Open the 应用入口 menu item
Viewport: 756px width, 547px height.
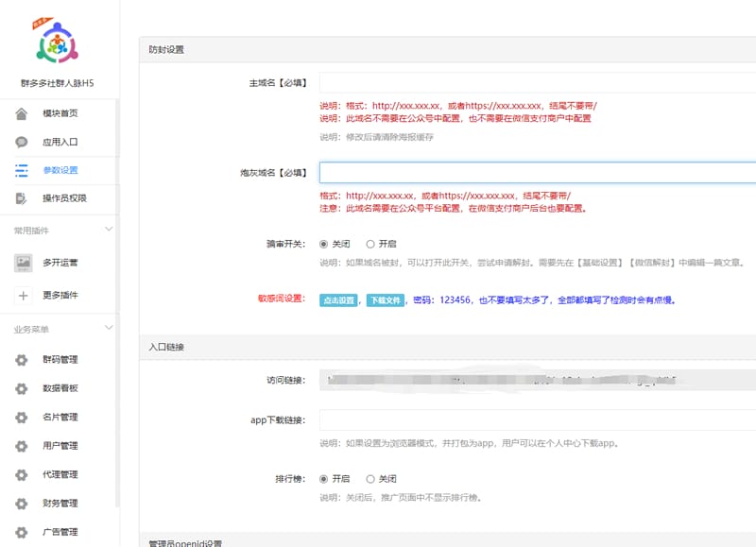click(59, 142)
